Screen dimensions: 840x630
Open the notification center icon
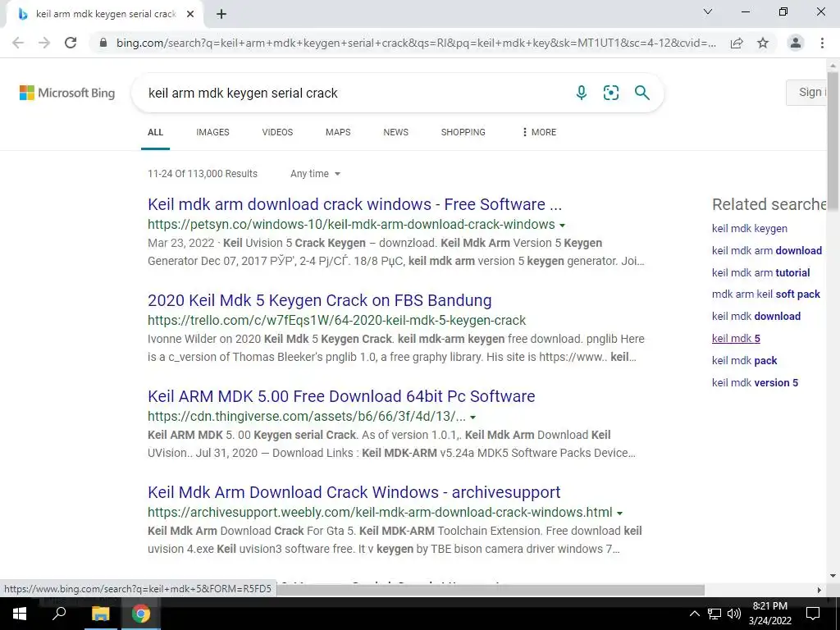point(813,614)
